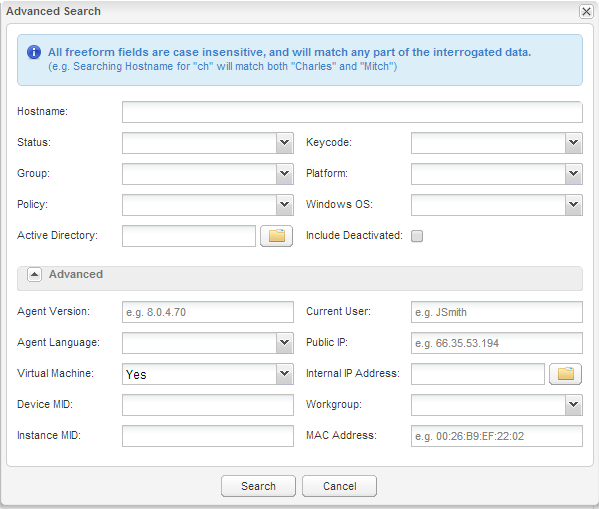Tick the Include Deactivated checkbox

pos(417,236)
